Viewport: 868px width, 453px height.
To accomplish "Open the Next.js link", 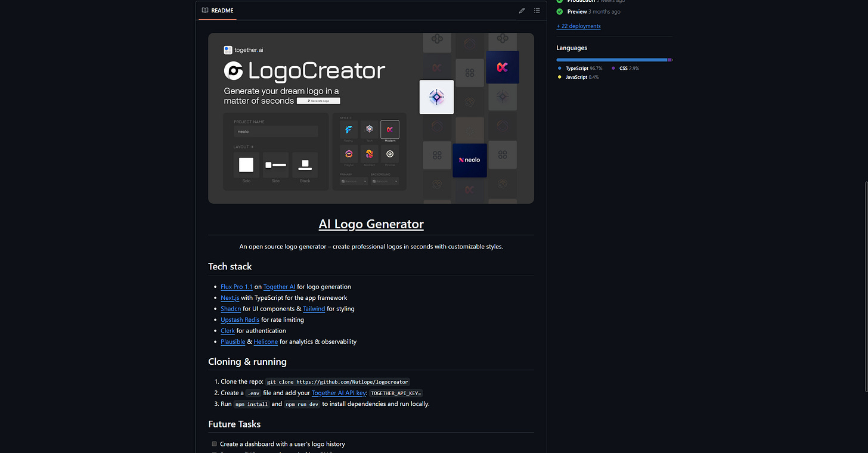I will [230, 297].
